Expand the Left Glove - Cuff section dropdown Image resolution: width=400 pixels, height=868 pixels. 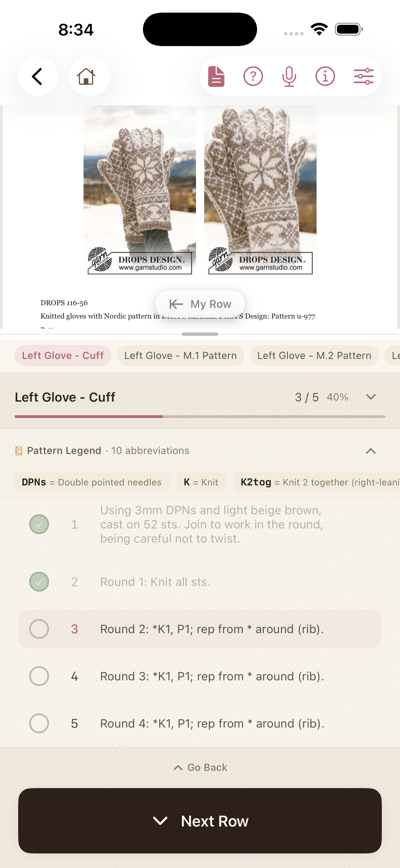tap(370, 397)
